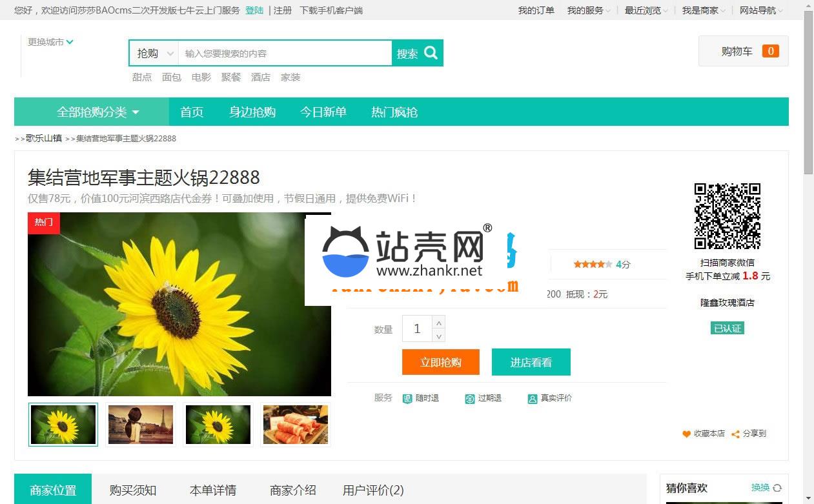814x504 pixels.
Task: Switch to the 购买须知 tab
Action: tap(133, 490)
